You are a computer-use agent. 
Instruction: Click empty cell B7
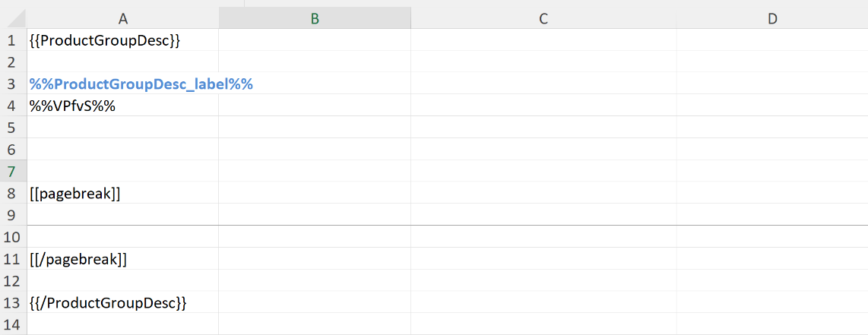[x=315, y=171]
